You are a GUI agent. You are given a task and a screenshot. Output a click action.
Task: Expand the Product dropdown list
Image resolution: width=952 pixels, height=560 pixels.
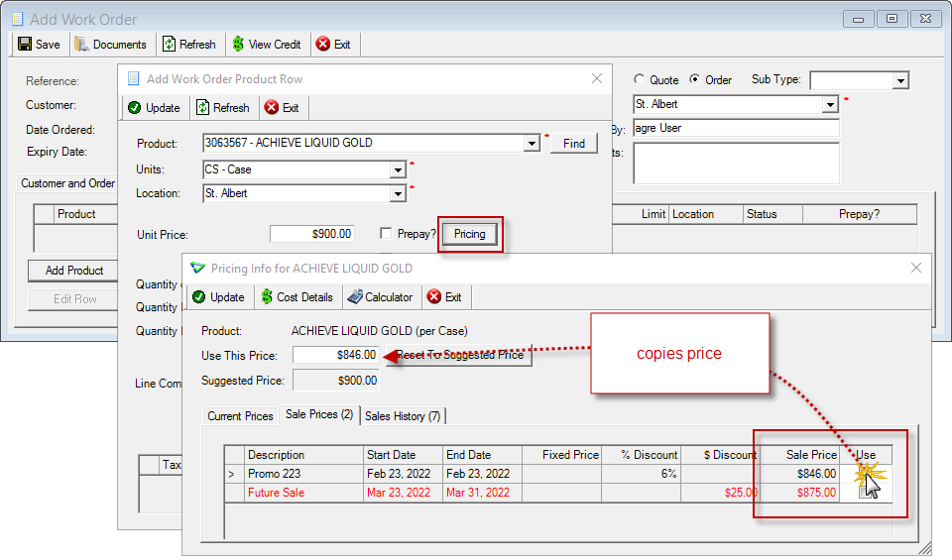click(532, 143)
